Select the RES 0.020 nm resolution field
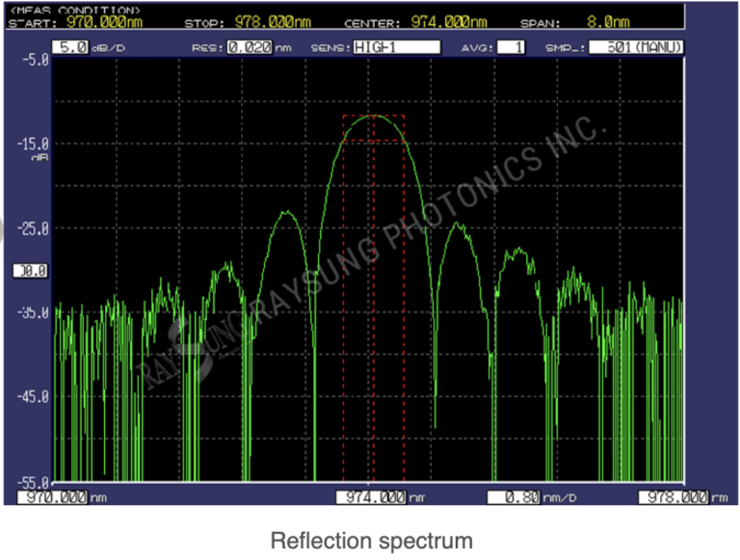Viewport: 740px width, 560px height. [249, 47]
